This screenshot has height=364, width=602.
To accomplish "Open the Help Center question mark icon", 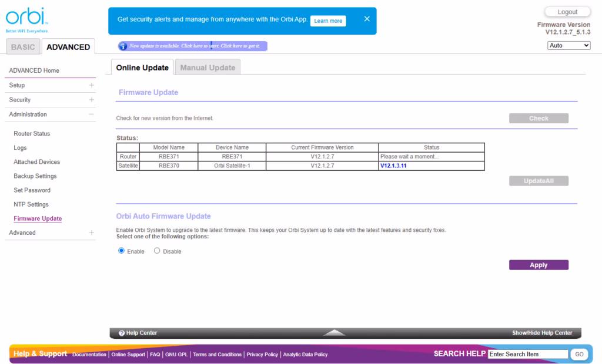I will [x=121, y=333].
